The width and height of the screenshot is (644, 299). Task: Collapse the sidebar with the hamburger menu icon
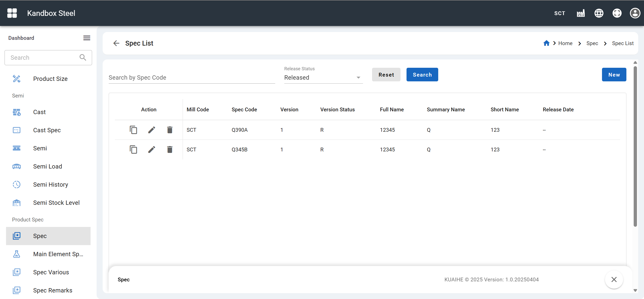pyautogui.click(x=87, y=38)
